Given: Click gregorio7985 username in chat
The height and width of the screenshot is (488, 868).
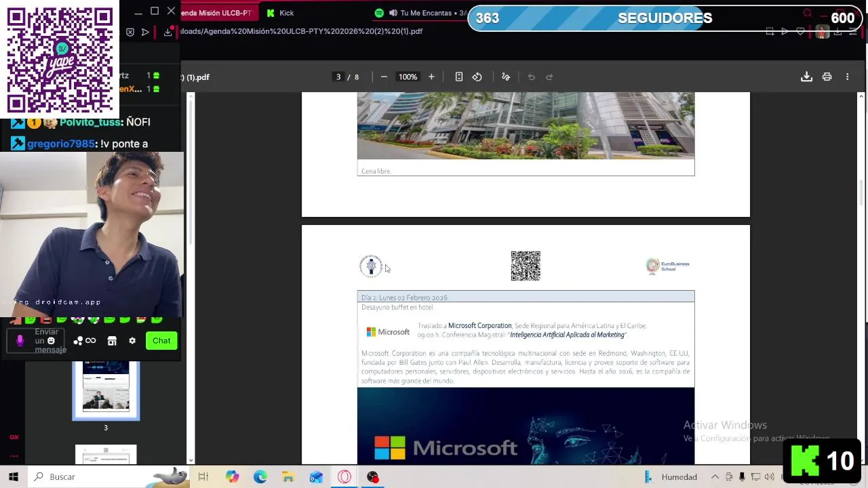Looking at the screenshot, I should pos(61,144).
